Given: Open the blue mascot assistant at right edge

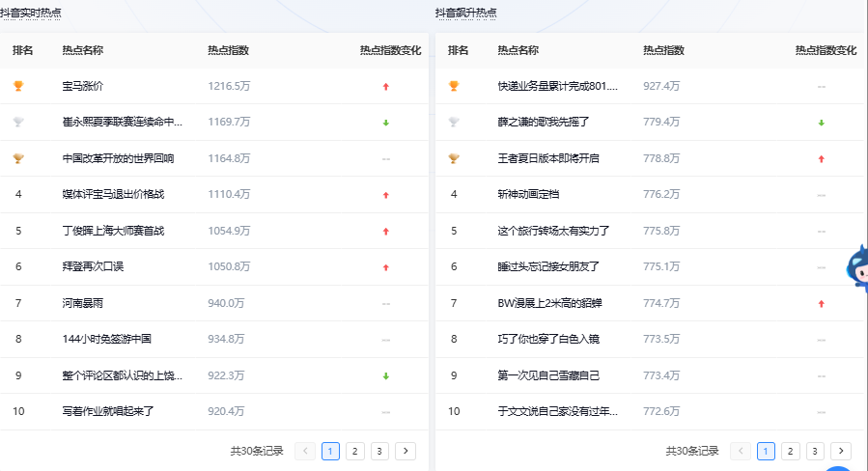Looking at the screenshot, I should (x=857, y=268).
